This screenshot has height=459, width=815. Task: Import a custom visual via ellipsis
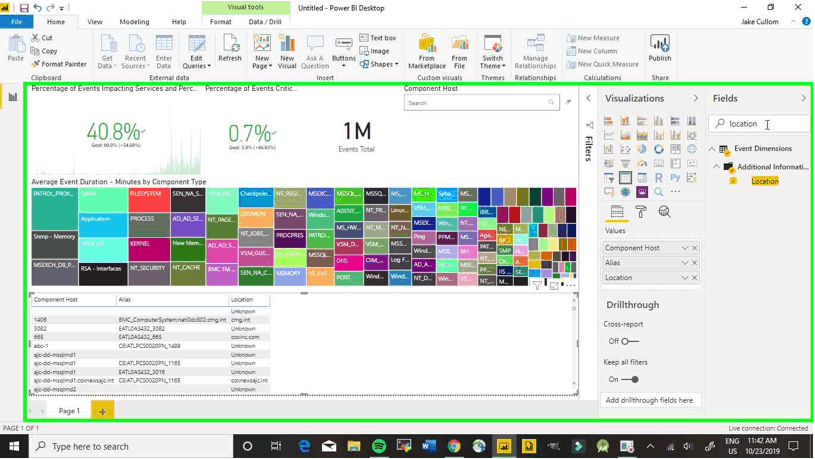pos(675,192)
